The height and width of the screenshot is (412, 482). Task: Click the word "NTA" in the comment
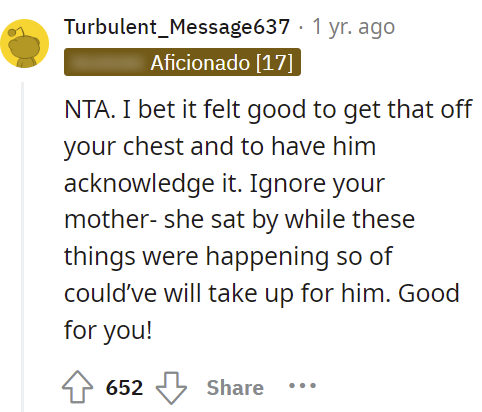88,109
